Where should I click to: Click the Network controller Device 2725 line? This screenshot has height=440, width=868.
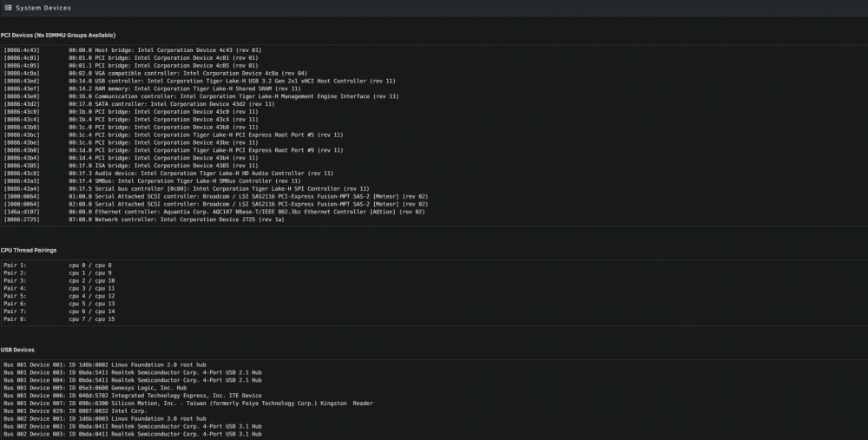pos(144,220)
